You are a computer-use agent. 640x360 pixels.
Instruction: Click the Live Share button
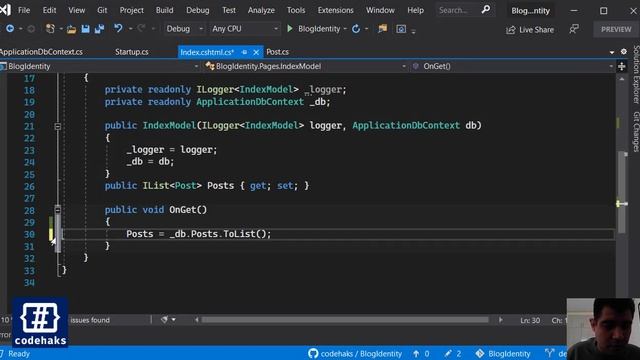pyautogui.click(x=530, y=30)
